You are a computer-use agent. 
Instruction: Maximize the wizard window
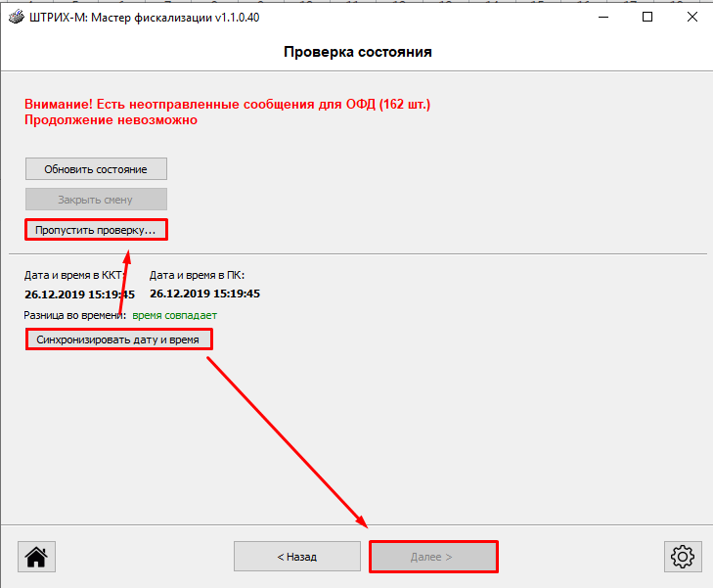point(646,18)
